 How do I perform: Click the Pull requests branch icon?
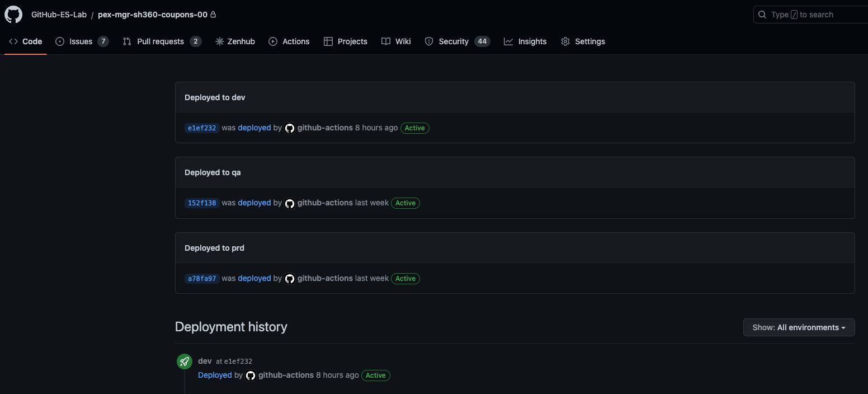127,41
